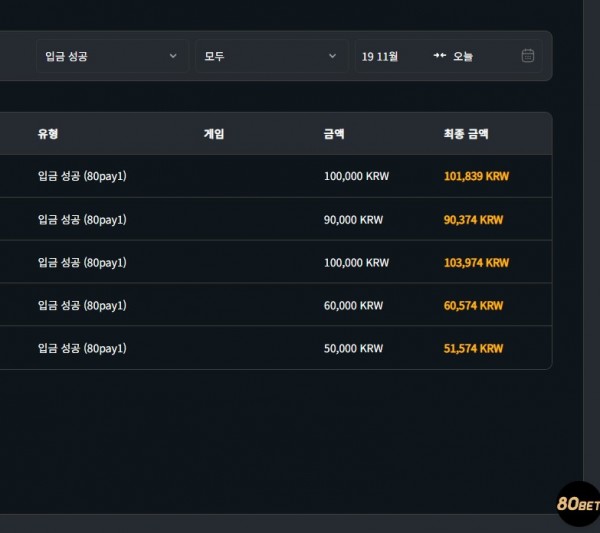Click the 금액 column header
Viewport: 600px width, 533px height.
coord(334,134)
